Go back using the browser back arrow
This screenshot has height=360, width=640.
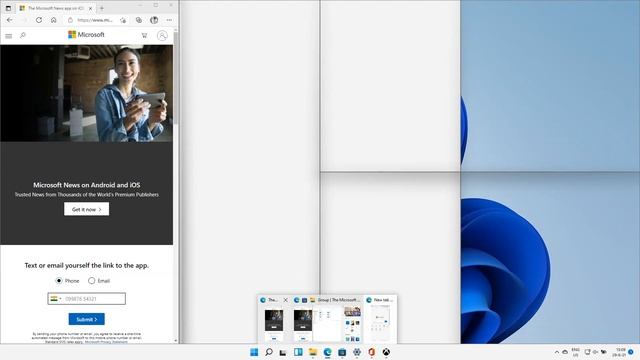pyautogui.click(x=9, y=20)
